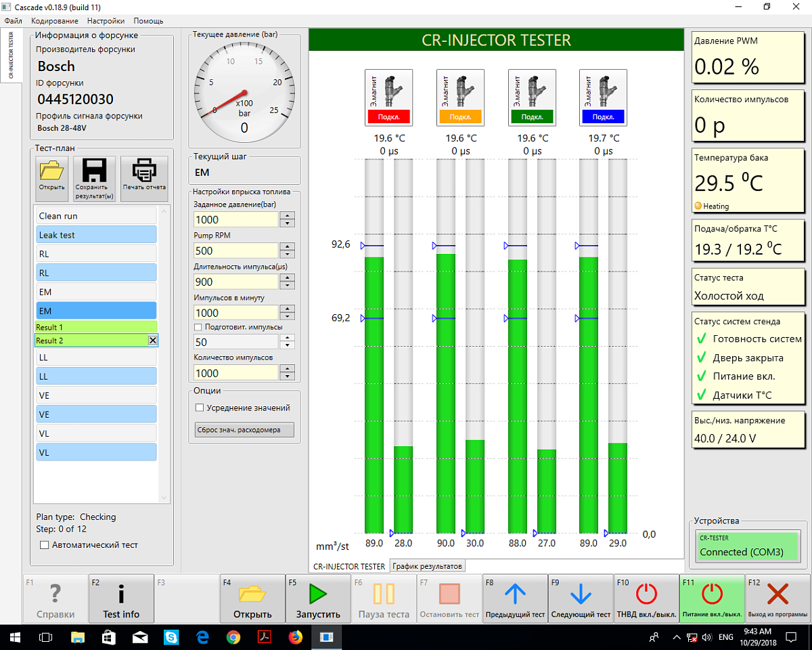Image resolution: width=812 pixels, height=650 pixels.
Task: Select vertical CR-INJECTOR TESTER side tab
Action: 11,55
